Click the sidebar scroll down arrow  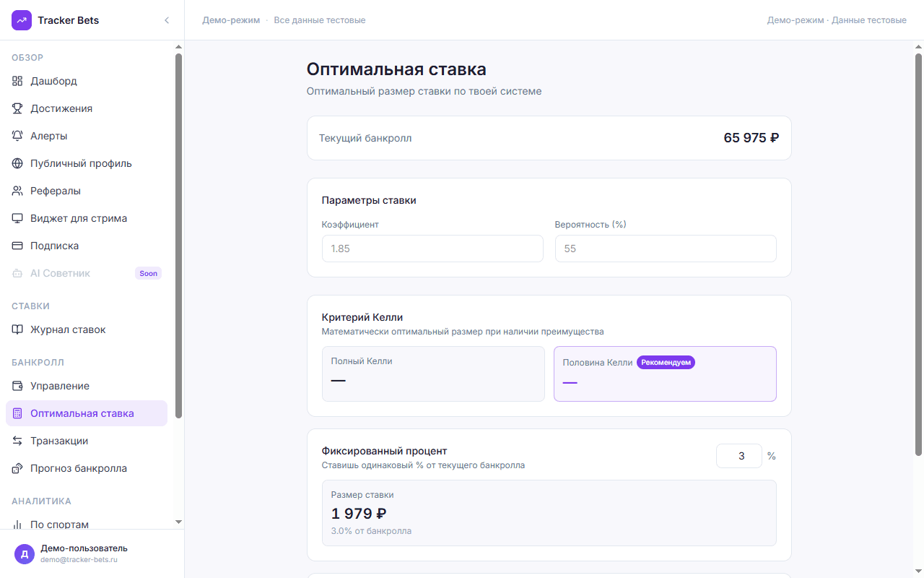point(178,522)
